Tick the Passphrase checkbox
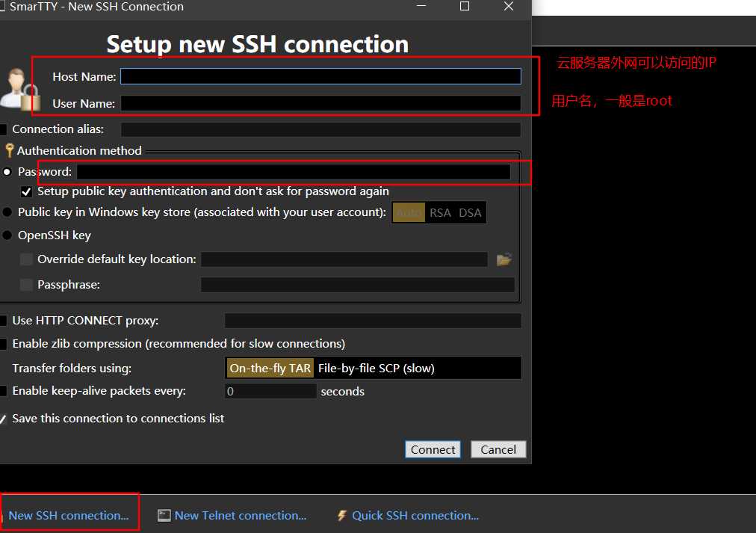 click(26, 285)
